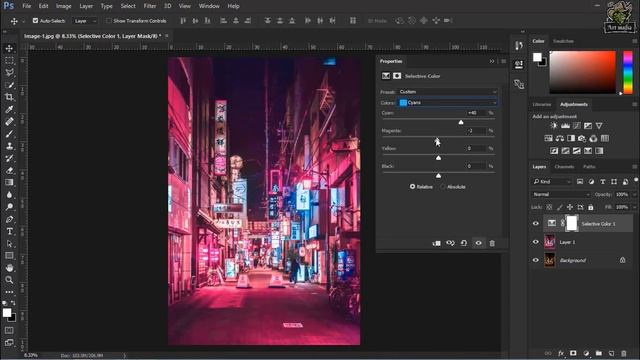
Task: Toggle lock all icon in Layers panel
Action: click(x=591, y=207)
